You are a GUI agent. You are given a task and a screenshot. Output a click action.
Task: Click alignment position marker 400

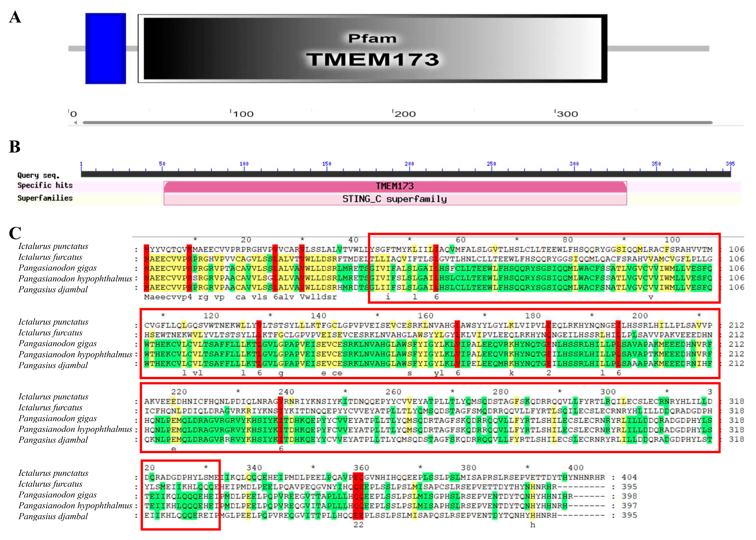(x=576, y=467)
